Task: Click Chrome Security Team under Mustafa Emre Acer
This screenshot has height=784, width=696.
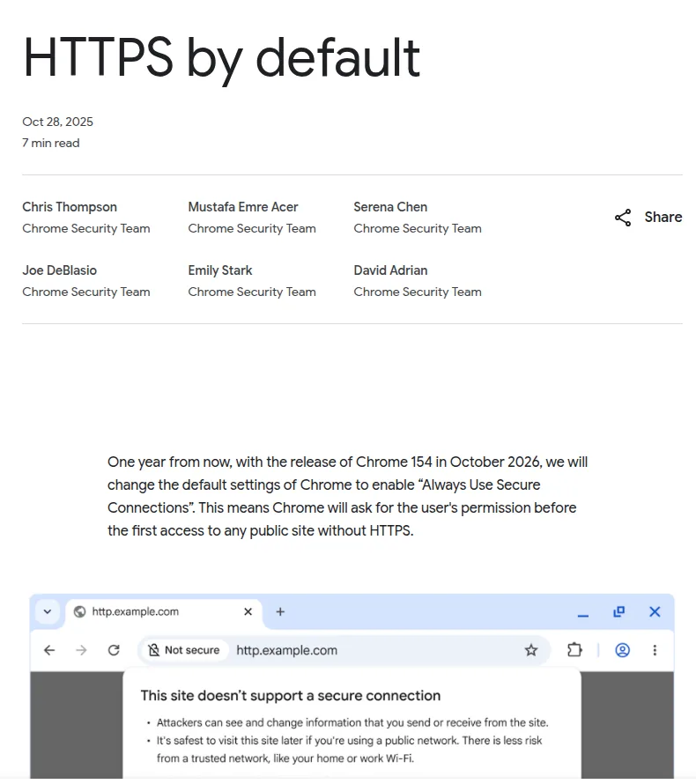Action: point(252,228)
